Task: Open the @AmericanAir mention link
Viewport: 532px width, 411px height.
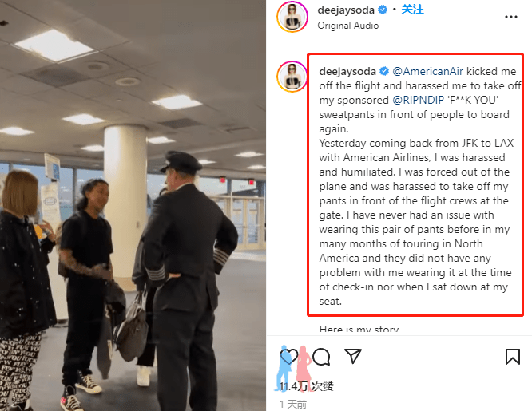Action: point(428,71)
